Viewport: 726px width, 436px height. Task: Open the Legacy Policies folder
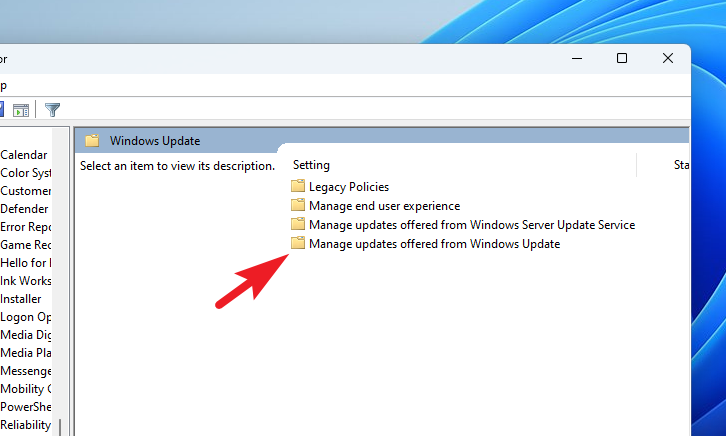340,187
